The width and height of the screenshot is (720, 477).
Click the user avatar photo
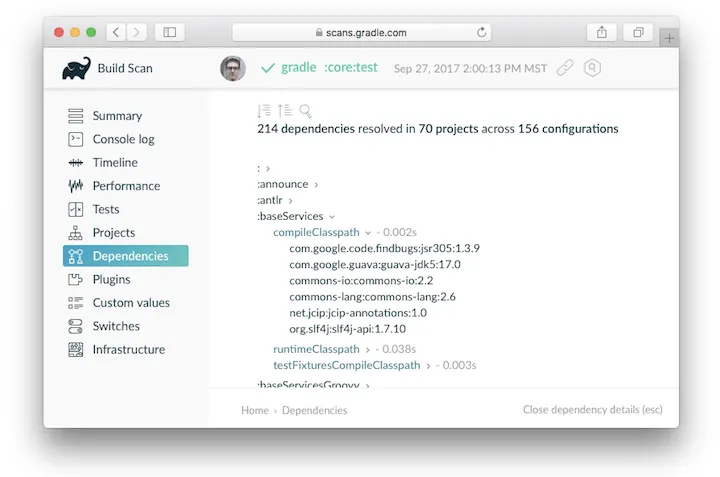pos(233,68)
